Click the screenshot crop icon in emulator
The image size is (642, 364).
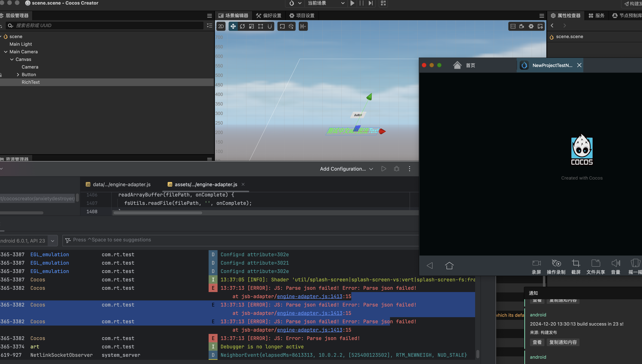click(x=576, y=263)
